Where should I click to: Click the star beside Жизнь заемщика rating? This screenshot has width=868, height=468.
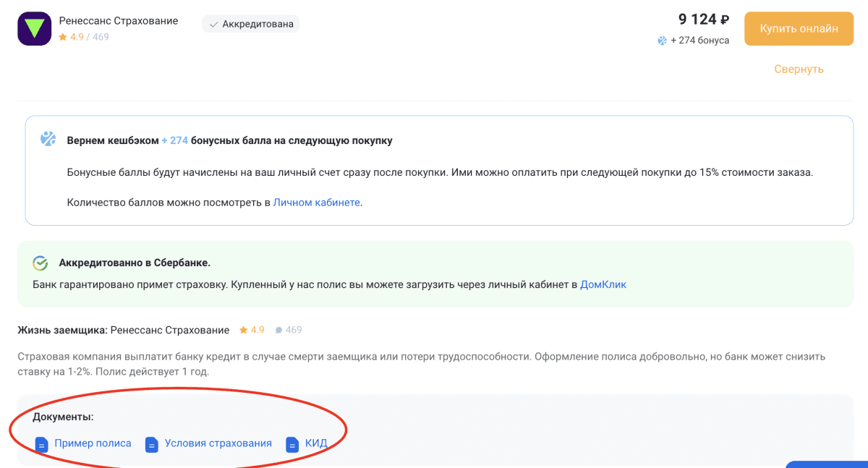[244, 331]
